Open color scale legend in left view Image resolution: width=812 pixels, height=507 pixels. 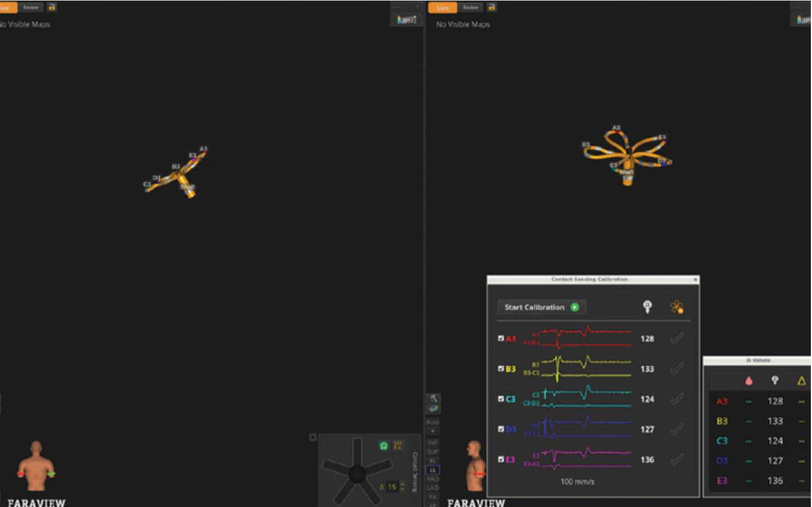[x=406, y=20]
